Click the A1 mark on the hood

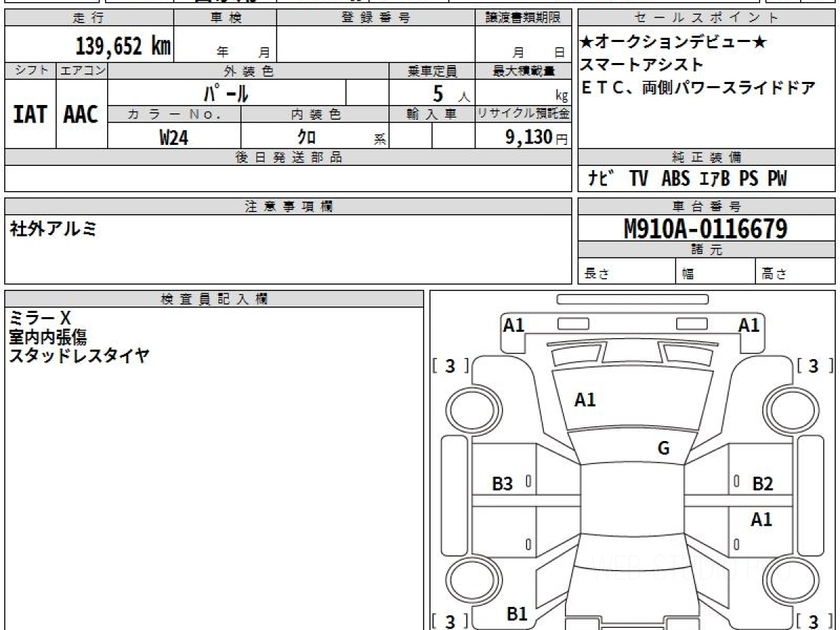[x=584, y=400]
